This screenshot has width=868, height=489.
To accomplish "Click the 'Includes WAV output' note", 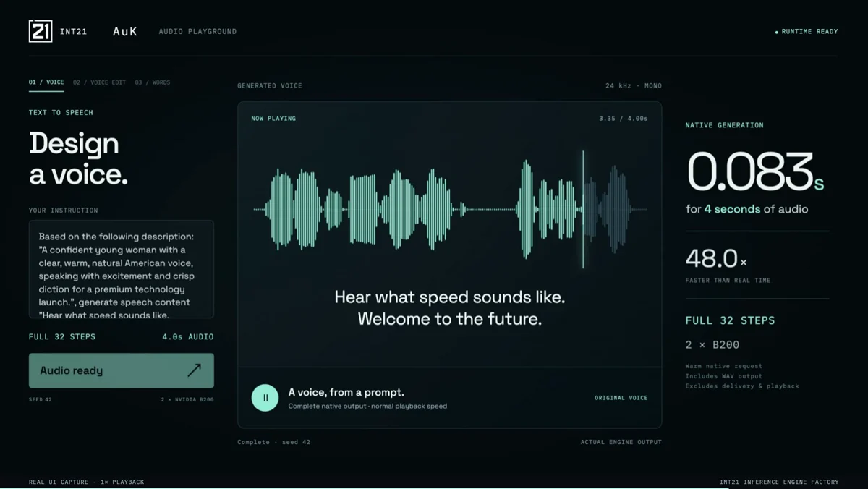I will pyautogui.click(x=724, y=376).
